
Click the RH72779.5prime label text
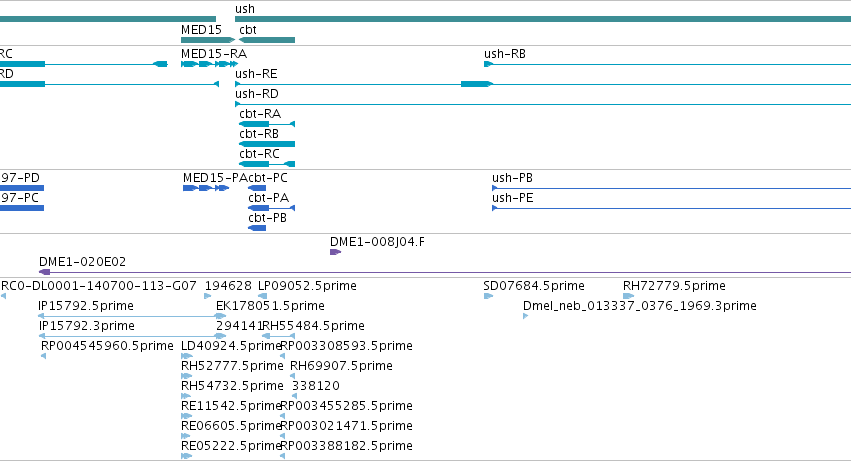674,286
